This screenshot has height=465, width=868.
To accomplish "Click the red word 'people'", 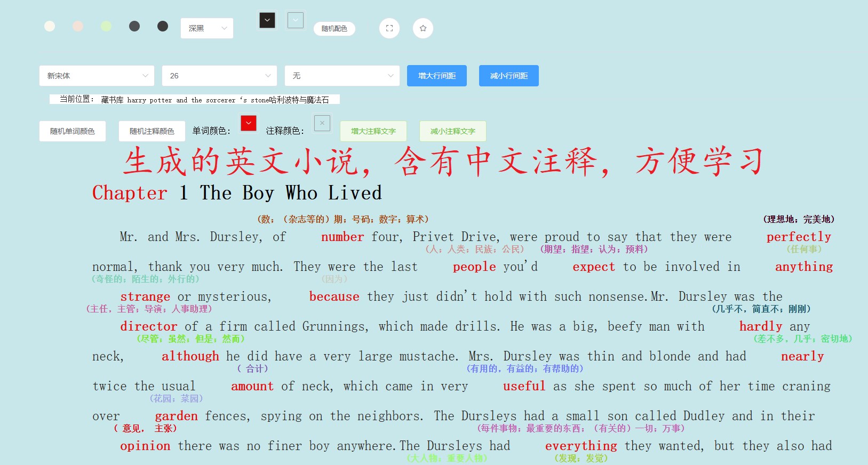I will pos(474,267).
